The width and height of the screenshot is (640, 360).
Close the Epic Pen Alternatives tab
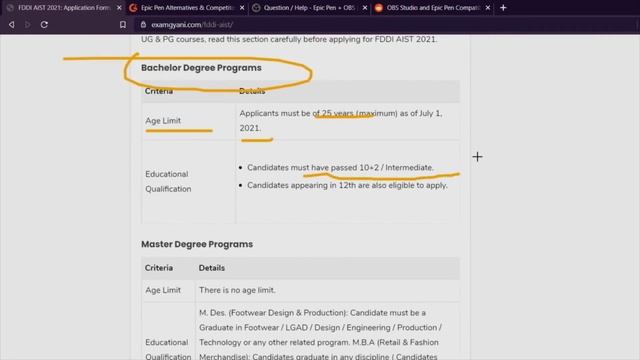point(242,8)
